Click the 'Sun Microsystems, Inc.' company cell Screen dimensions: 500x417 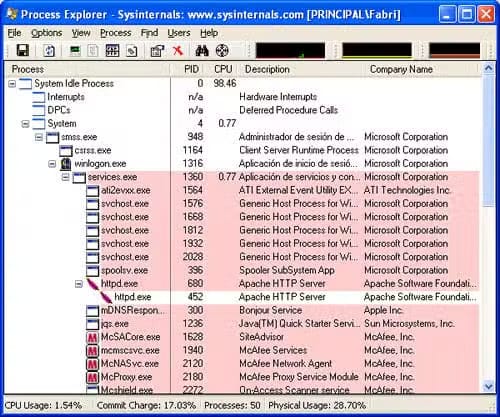(409, 324)
